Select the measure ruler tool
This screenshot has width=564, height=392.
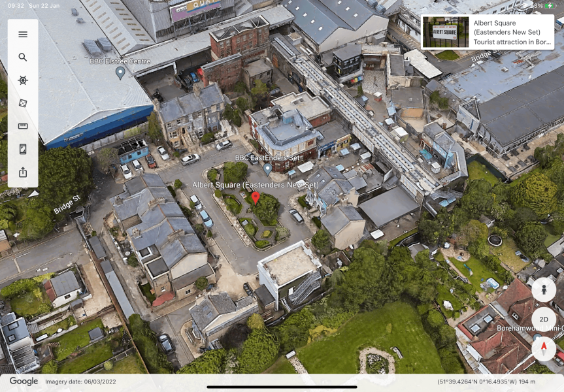(x=23, y=126)
